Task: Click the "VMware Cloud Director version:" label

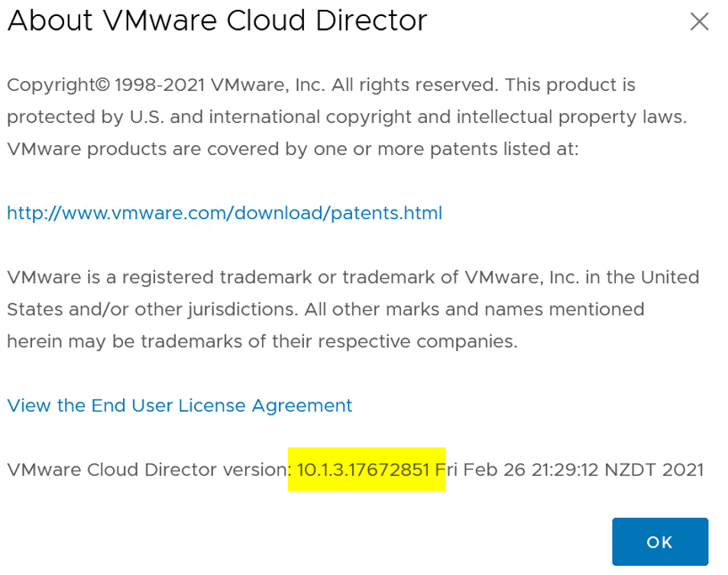Action: click(149, 470)
